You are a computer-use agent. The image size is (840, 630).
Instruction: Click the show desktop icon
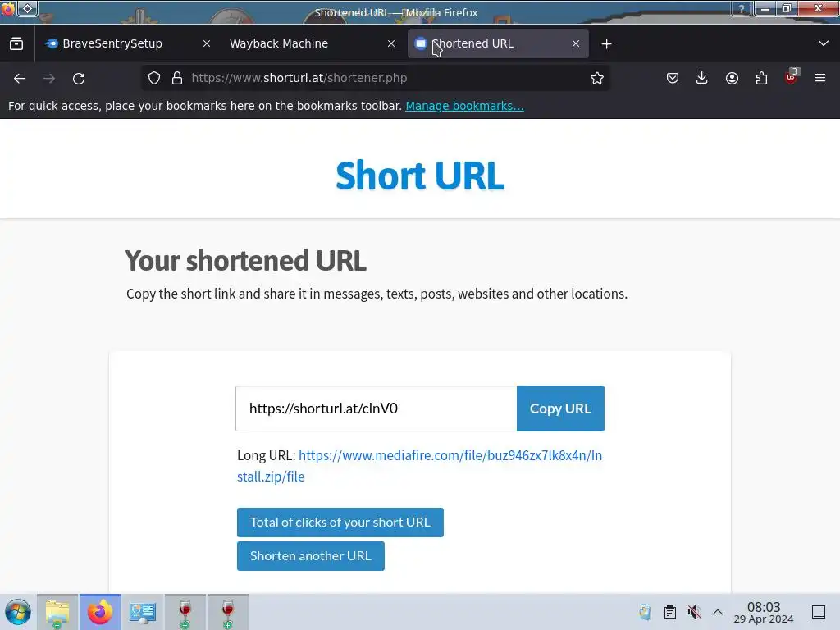pyautogui.click(x=819, y=612)
